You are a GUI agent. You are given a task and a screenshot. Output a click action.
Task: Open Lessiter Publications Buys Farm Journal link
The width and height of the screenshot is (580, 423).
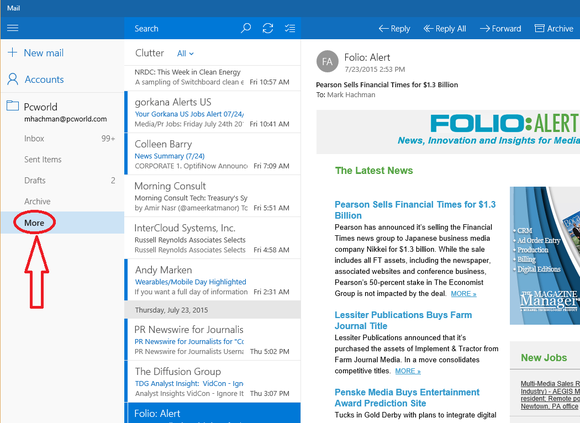403,320
